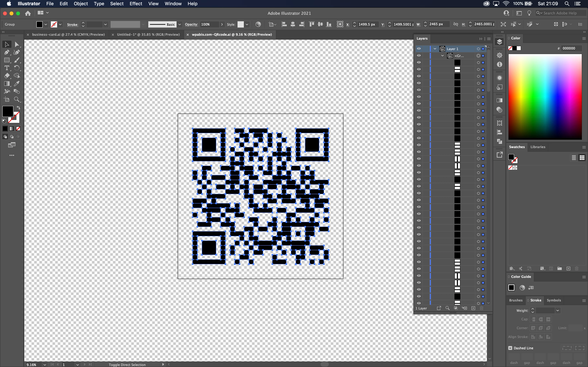Open the zoom level dropdown
The height and width of the screenshot is (367, 588).
(x=45, y=365)
